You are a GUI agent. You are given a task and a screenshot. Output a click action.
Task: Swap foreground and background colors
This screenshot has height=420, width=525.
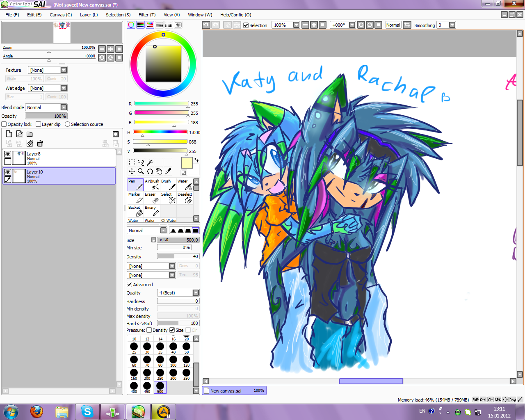(x=196, y=160)
